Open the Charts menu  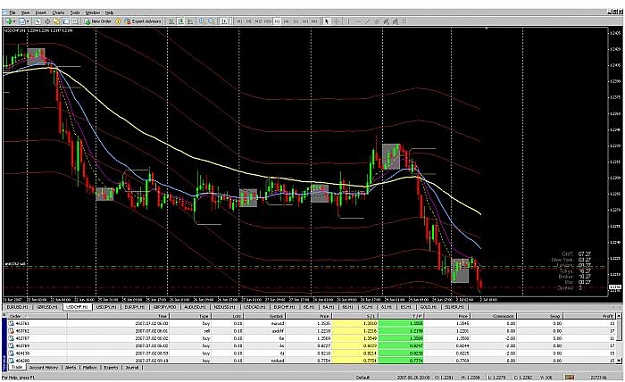(x=58, y=13)
